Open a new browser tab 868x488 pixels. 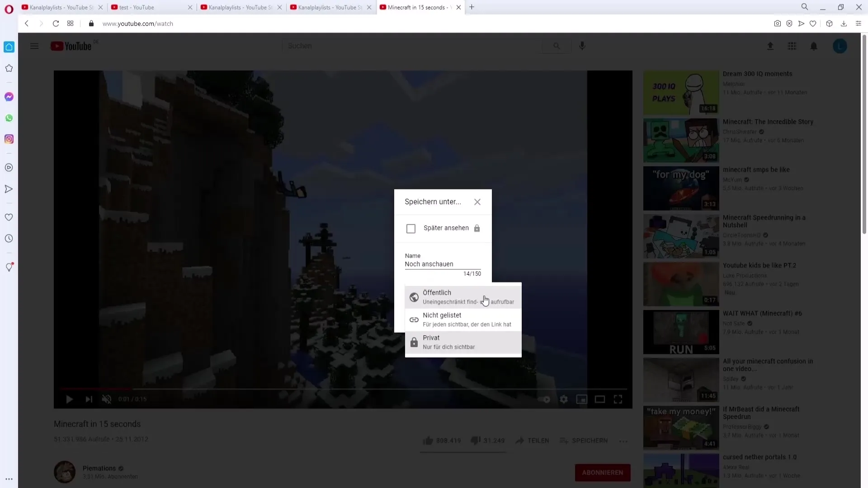click(x=472, y=7)
